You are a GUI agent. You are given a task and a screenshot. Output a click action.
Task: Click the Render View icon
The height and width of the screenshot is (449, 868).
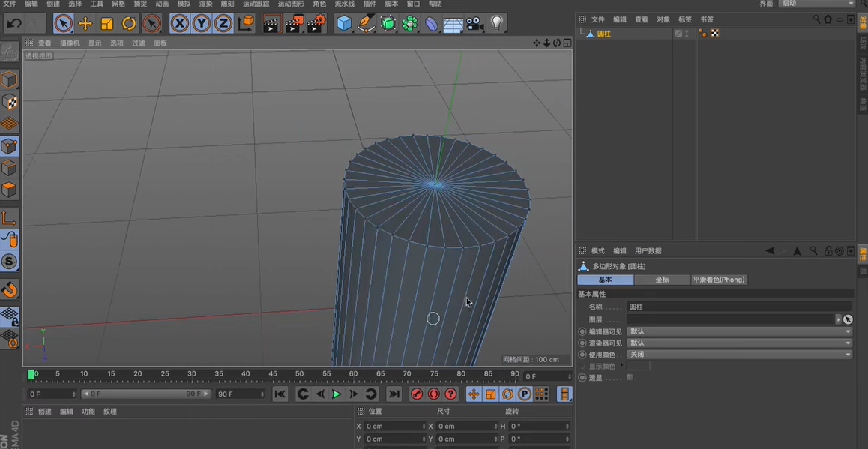click(x=271, y=23)
